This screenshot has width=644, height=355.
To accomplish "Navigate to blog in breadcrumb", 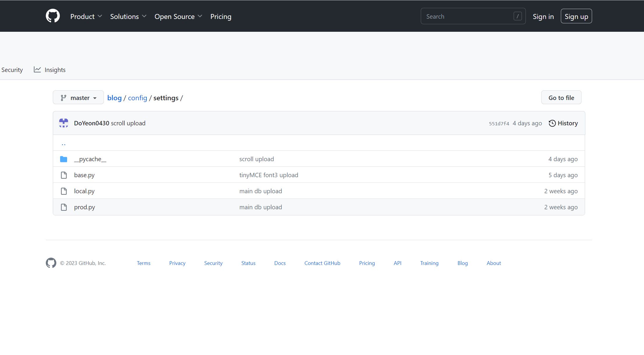I will [114, 98].
